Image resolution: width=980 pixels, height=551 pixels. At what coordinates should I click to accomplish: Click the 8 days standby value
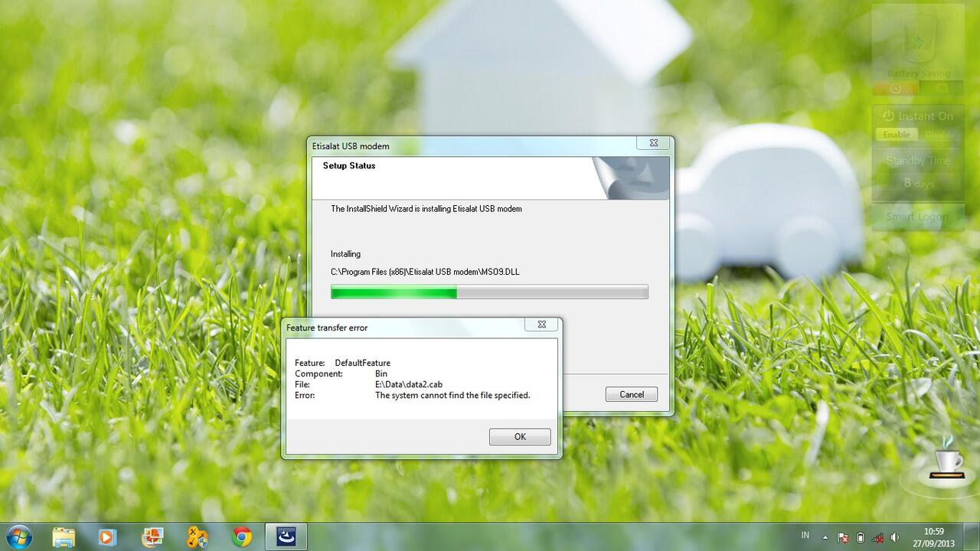tap(919, 183)
